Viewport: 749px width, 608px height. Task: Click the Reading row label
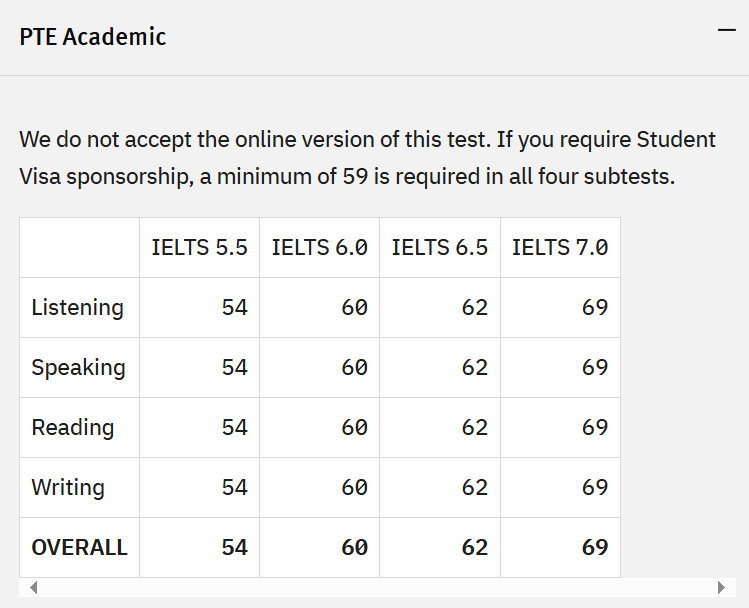(72, 427)
